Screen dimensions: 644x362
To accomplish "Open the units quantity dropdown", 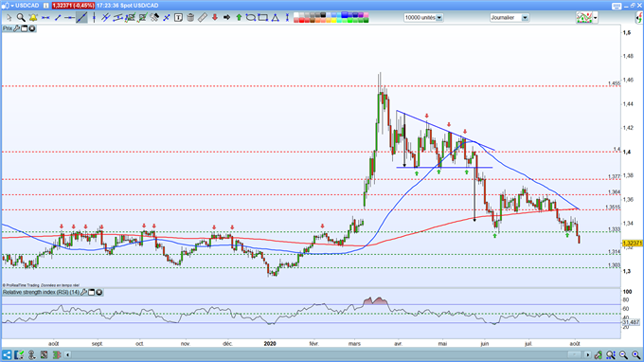I will (439, 18).
